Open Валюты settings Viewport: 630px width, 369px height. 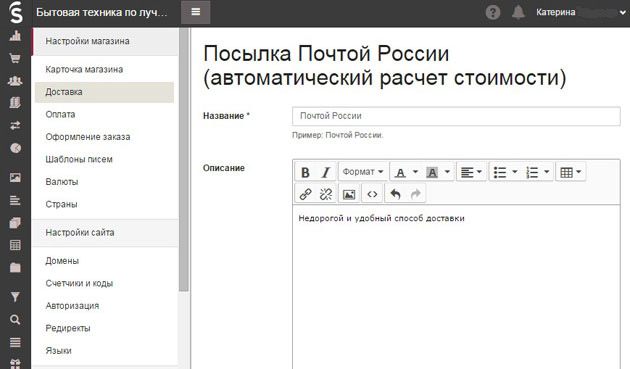(x=61, y=182)
